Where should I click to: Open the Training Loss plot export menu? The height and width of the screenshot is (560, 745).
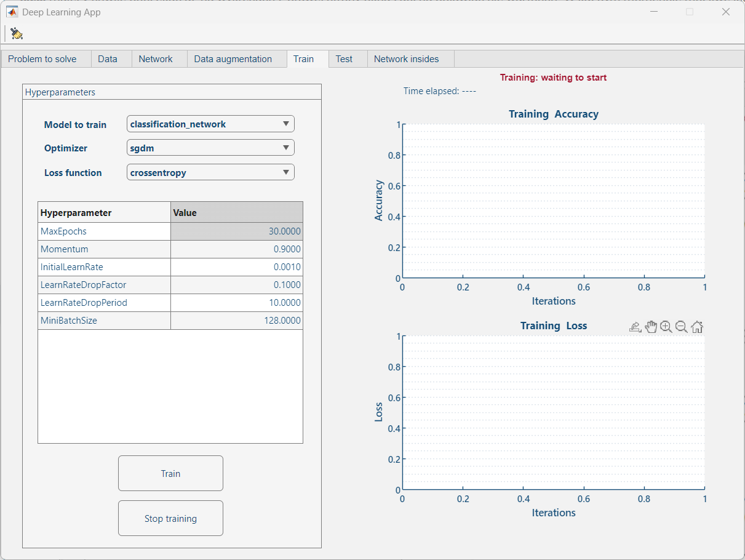point(635,327)
